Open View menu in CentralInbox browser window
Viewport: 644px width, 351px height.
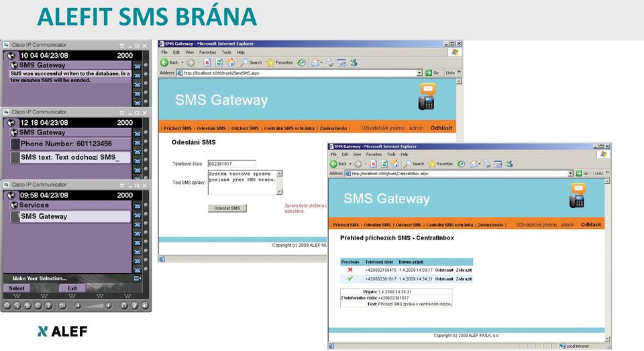tap(358, 154)
